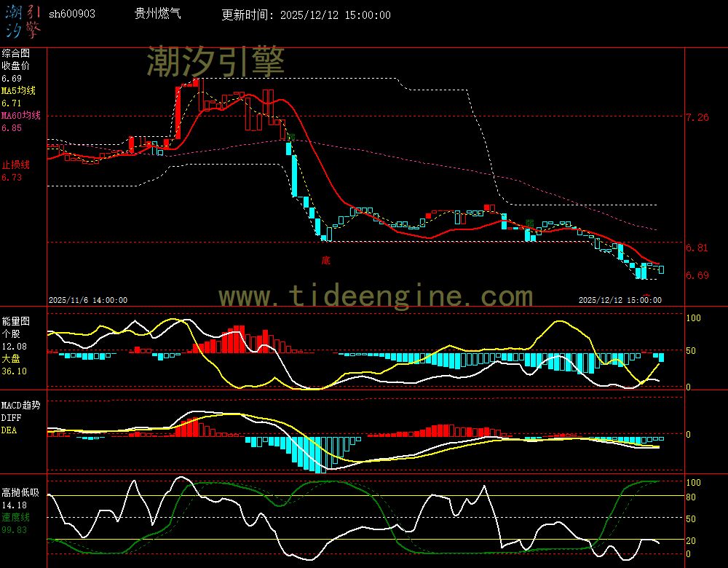The image size is (728, 568).
Task: Click the start timestamp 2025/11/6 14:00:00
Action: [x=88, y=299]
